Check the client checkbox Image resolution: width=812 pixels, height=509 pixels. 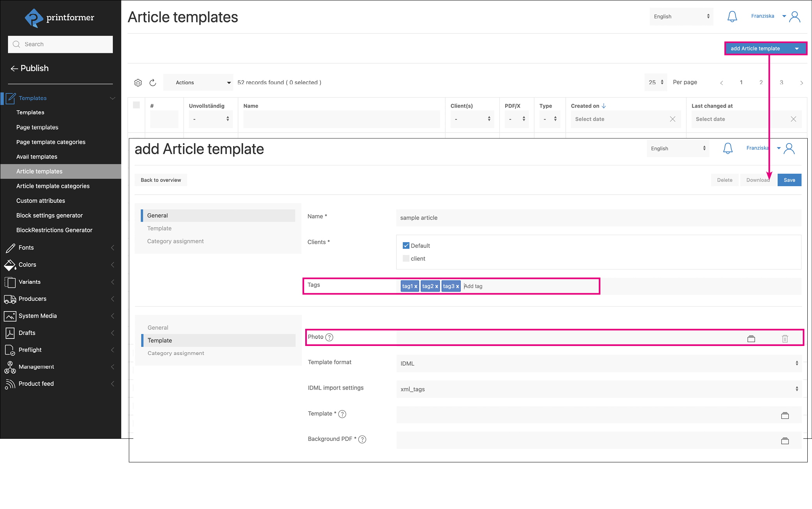(406, 259)
